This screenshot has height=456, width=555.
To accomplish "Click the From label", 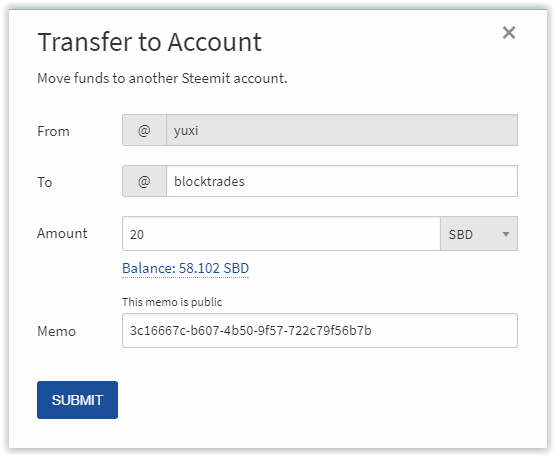I will pos(53,131).
